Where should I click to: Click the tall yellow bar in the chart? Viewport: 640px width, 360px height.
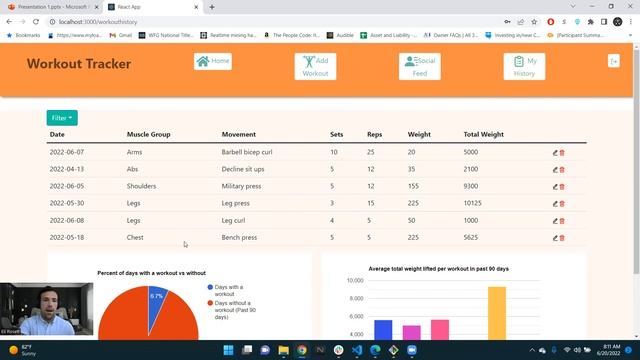click(x=497, y=313)
